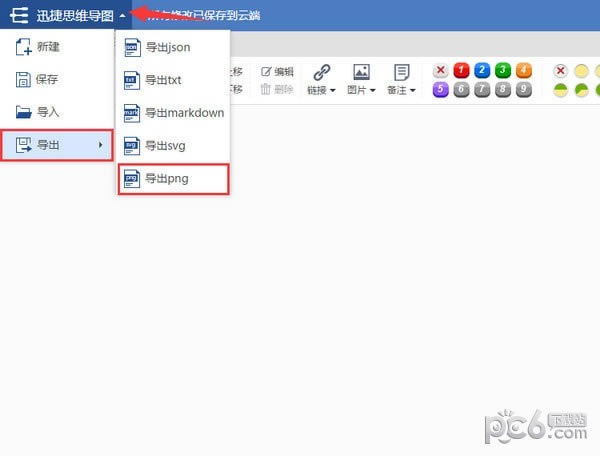Click the png file icon
Screen dimensions: 600x456
(132, 179)
